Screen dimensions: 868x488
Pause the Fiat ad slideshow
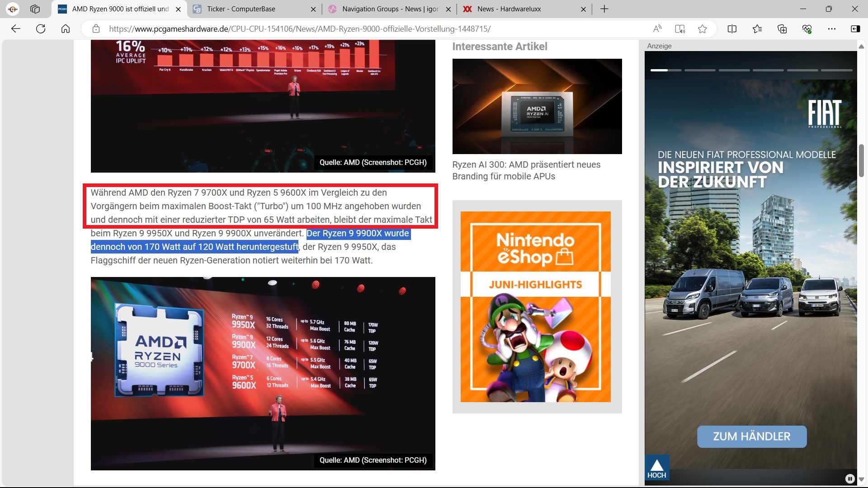[849, 479]
